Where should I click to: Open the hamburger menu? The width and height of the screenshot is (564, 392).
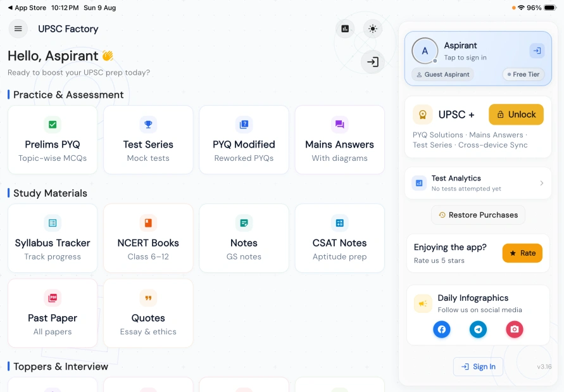coord(18,28)
